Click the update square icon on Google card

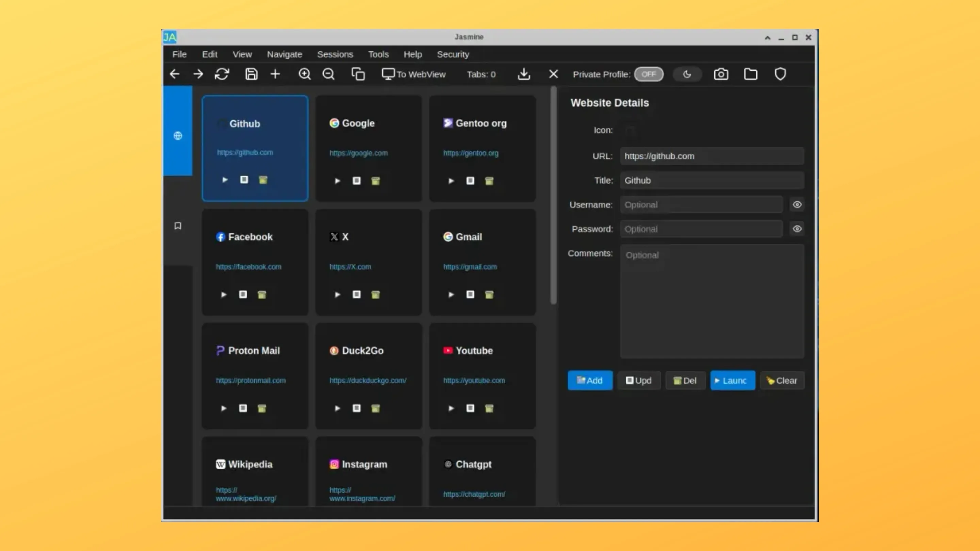(357, 181)
